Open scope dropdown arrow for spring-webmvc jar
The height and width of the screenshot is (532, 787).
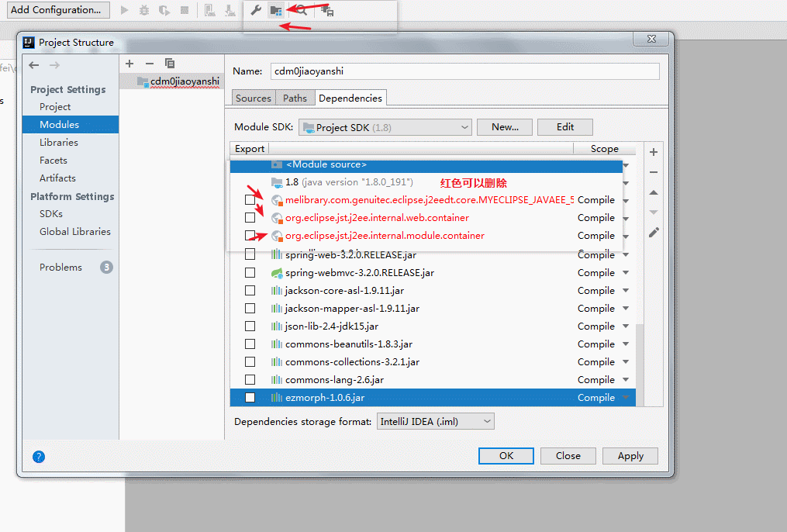point(626,273)
